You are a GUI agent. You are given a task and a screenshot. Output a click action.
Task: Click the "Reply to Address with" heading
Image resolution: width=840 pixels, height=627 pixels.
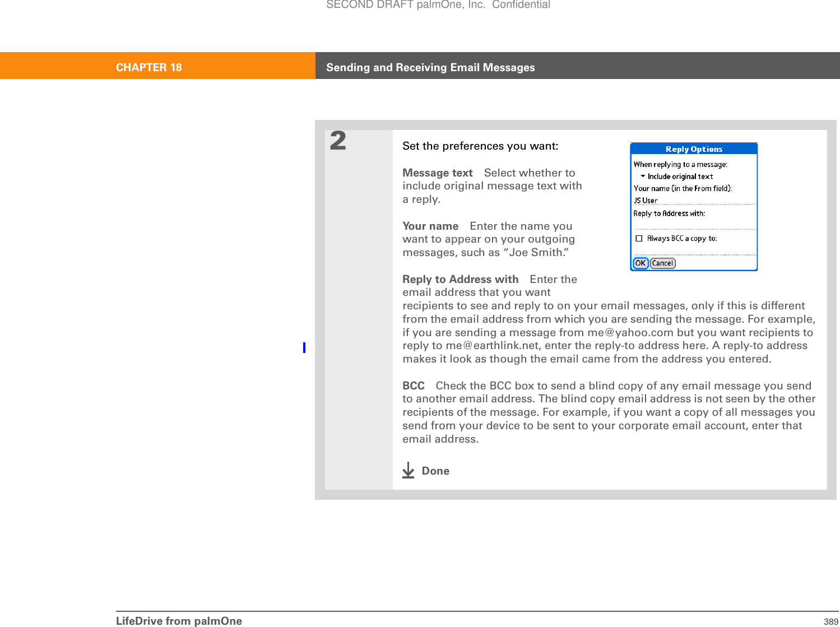tap(461, 280)
